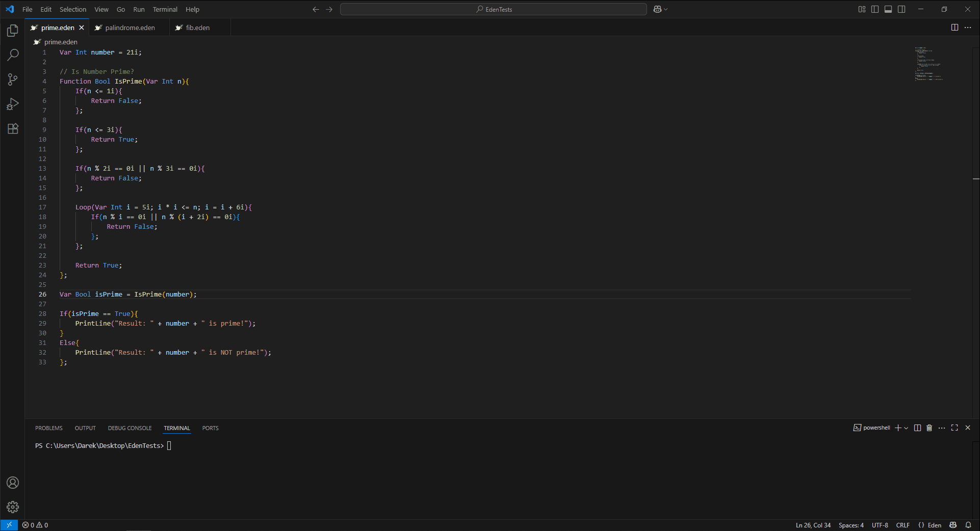
Task: Open the Explorer view in activity bar
Action: click(13, 31)
